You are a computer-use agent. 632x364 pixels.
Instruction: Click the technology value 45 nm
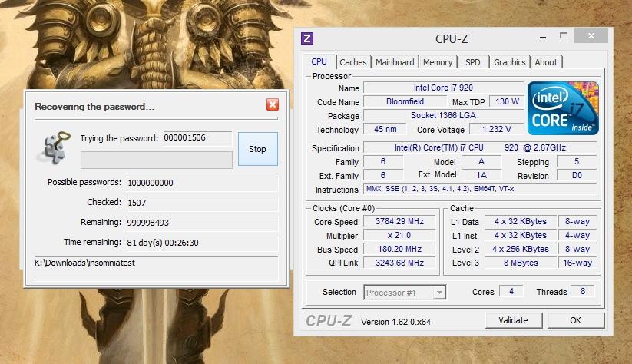point(385,129)
